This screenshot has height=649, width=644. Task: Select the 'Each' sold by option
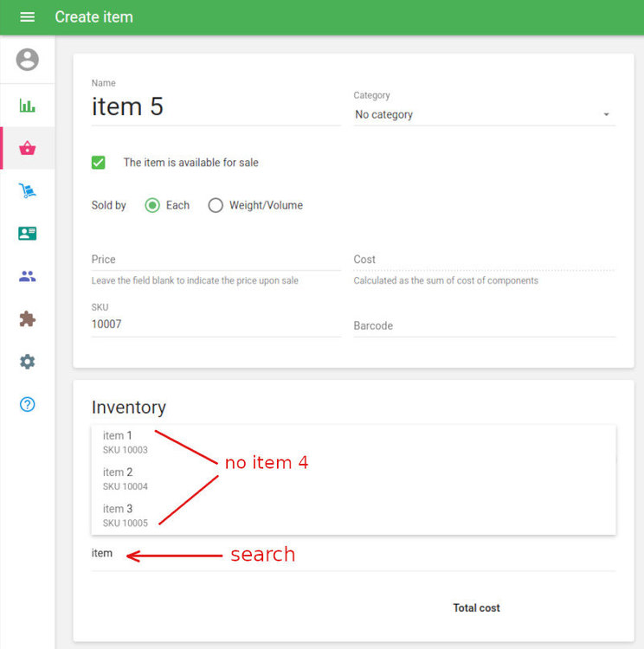coord(152,206)
